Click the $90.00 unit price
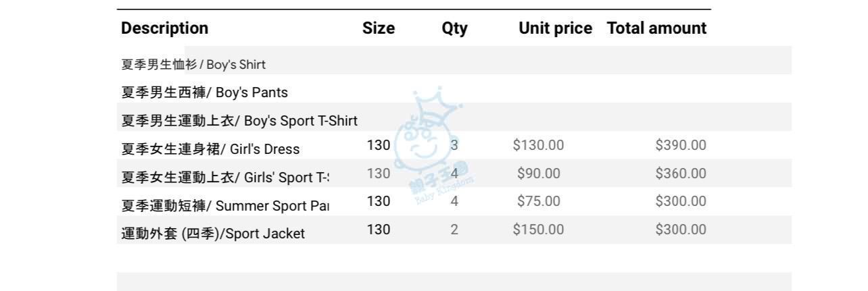This screenshot has width=868, height=291. (x=538, y=174)
